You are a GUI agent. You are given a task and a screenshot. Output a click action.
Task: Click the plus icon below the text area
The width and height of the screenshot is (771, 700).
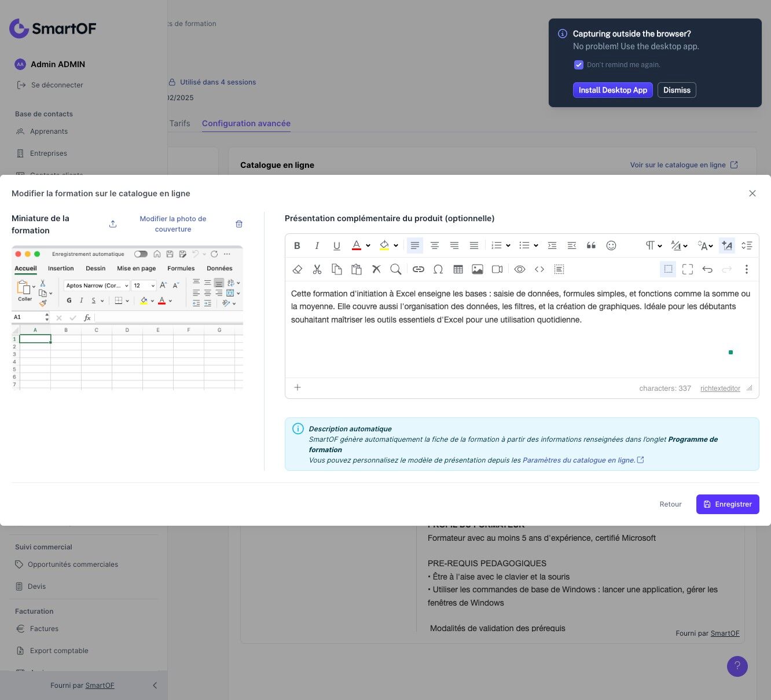click(x=298, y=387)
